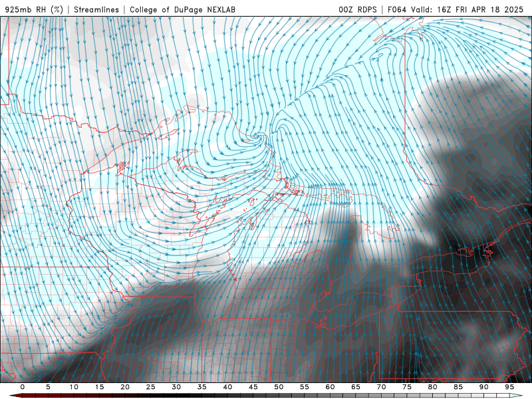Viewport: 532px width, 399px height.
Task: Click the "70" color scale label
Action: (381, 387)
